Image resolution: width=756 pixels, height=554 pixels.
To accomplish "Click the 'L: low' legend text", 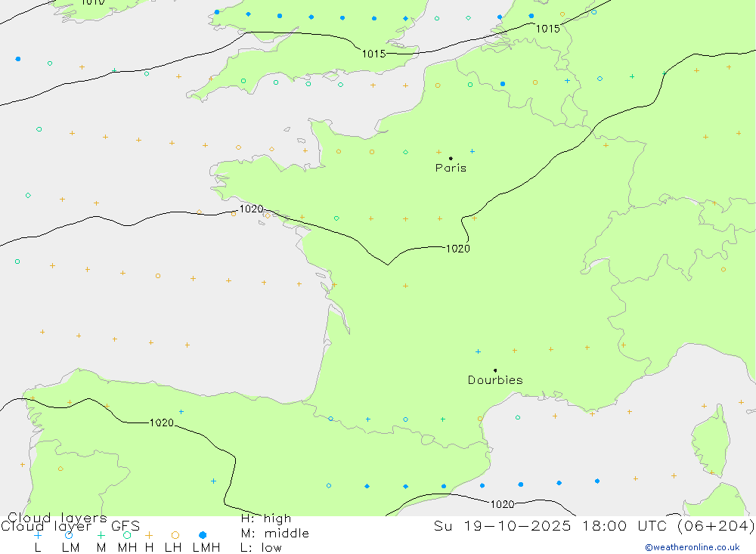I will point(261,548).
